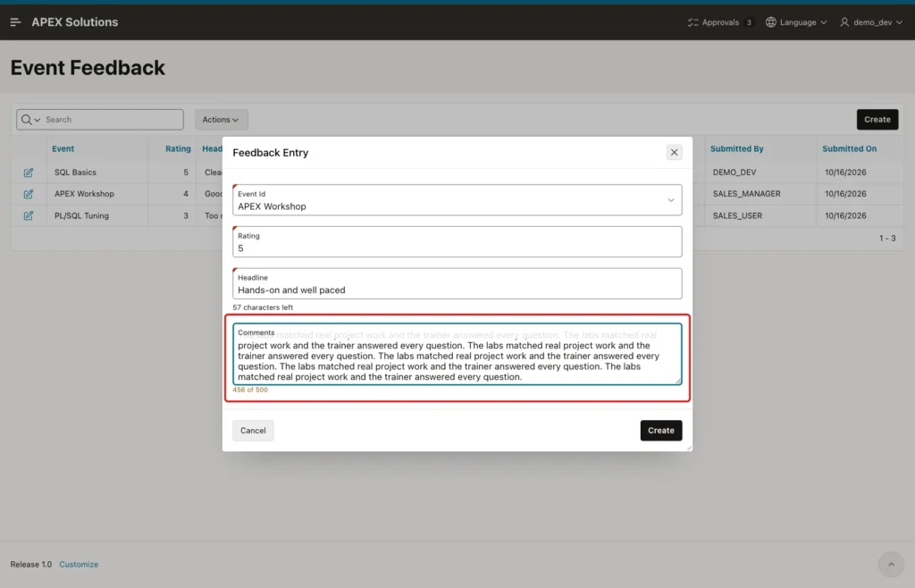Click the search magnifier icon
915x588 pixels.
[26, 120]
